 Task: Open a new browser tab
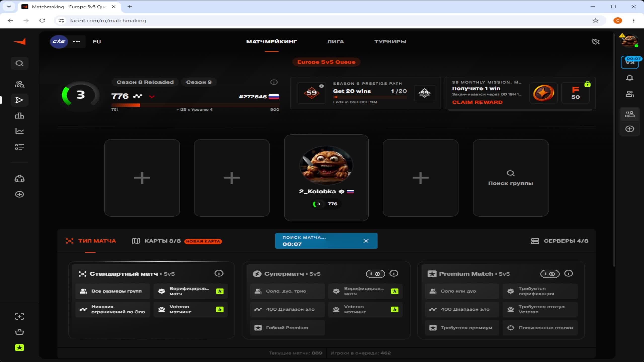coord(130,7)
